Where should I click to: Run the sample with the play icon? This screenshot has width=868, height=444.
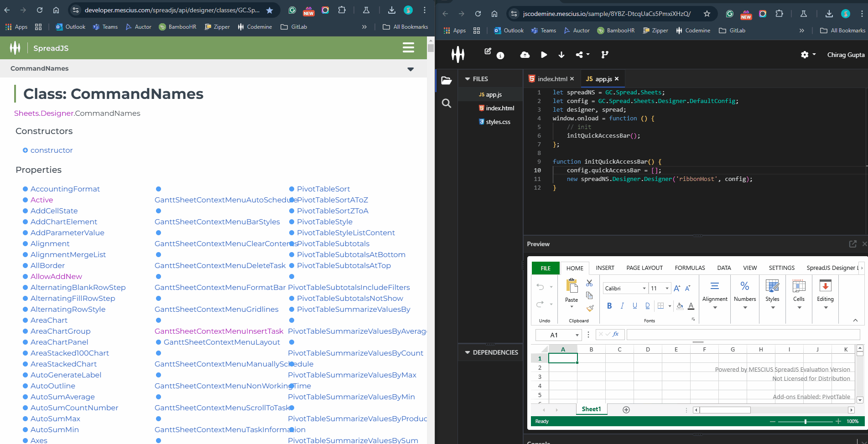[544, 55]
